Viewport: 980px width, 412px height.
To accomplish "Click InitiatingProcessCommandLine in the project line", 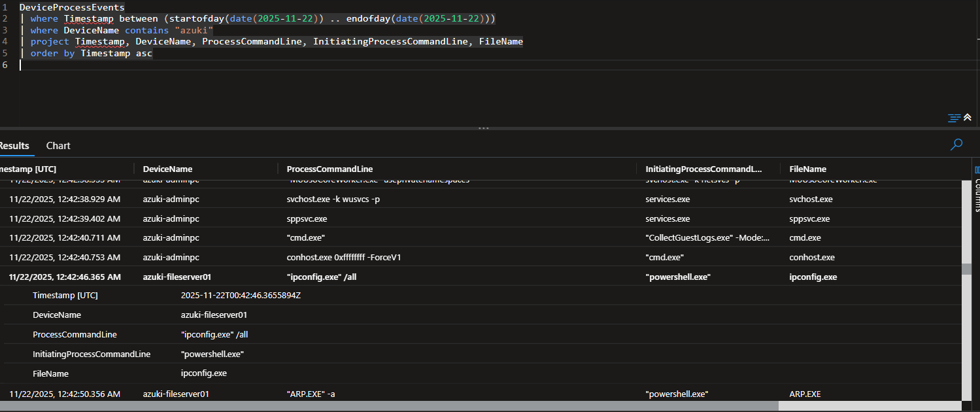I will [x=390, y=41].
